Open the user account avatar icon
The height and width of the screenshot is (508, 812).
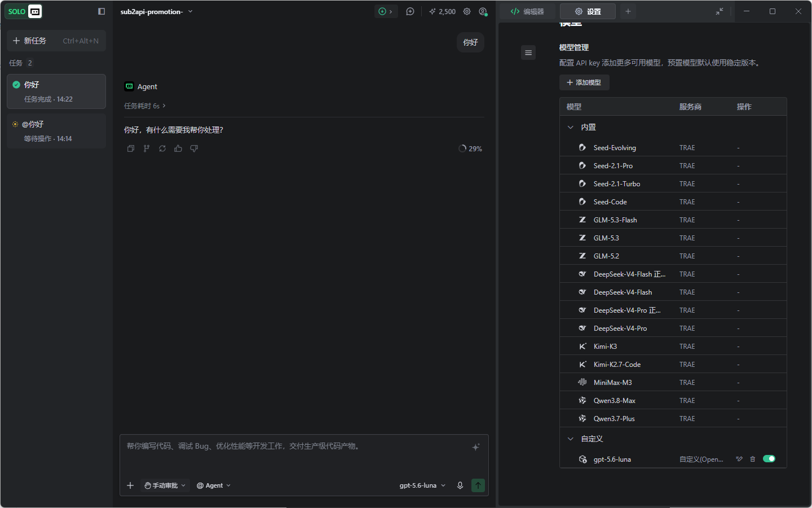[483, 11]
